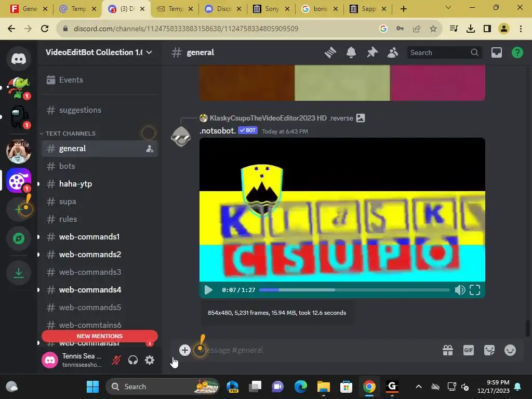
Task: Select the web-commands5 channel
Action: (100, 308)
